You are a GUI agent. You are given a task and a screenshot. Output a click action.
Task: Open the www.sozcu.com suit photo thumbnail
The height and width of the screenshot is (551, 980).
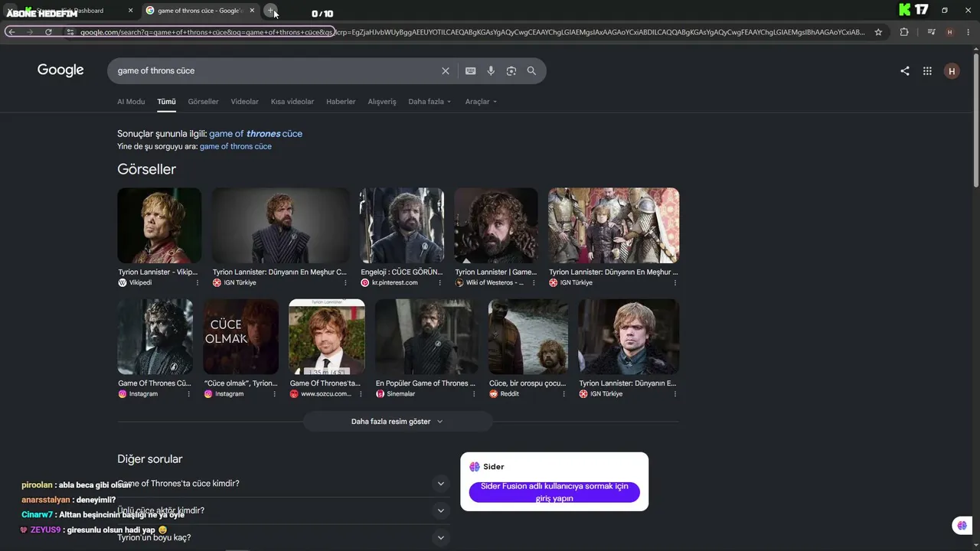click(x=327, y=337)
